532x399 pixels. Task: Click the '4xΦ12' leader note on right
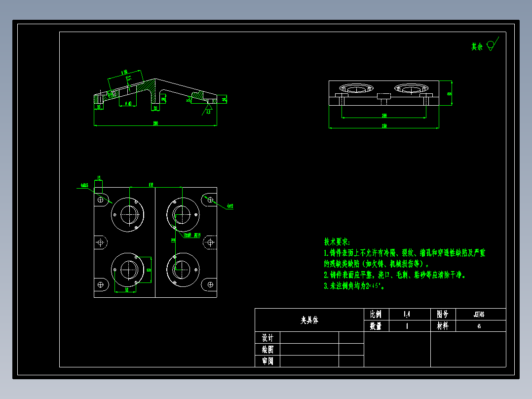229,206
